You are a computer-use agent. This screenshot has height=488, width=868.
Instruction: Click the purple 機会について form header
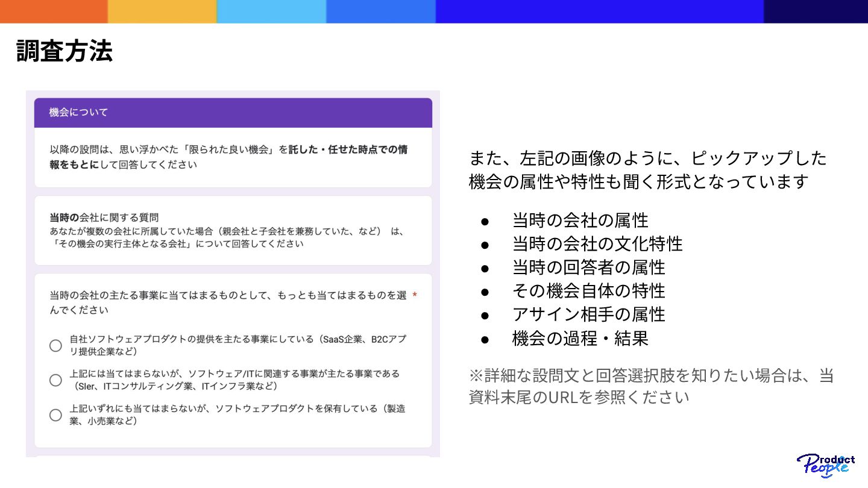pyautogui.click(x=233, y=113)
